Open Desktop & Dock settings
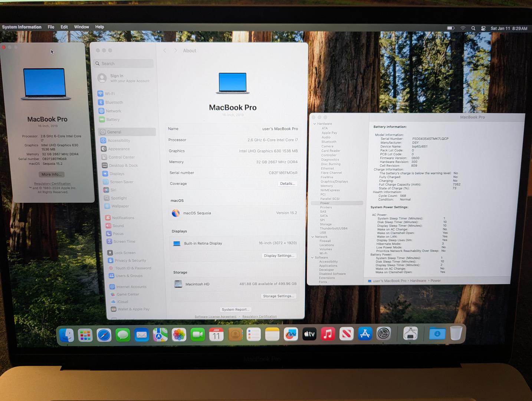This screenshot has width=532, height=401. tap(120, 166)
